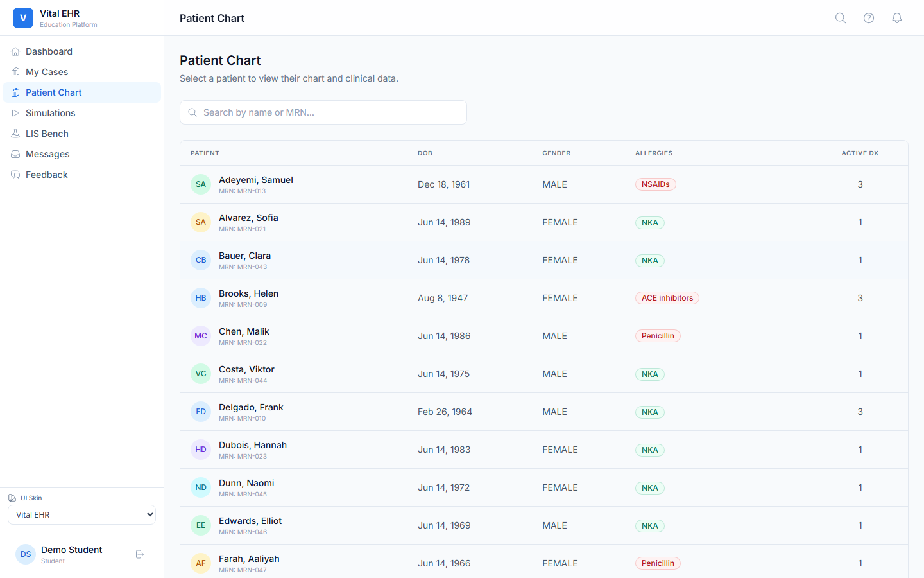Viewport: 924px width, 578px height.
Task: Click the Demo Student name
Action: pyautogui.click(x=72, y=550)
